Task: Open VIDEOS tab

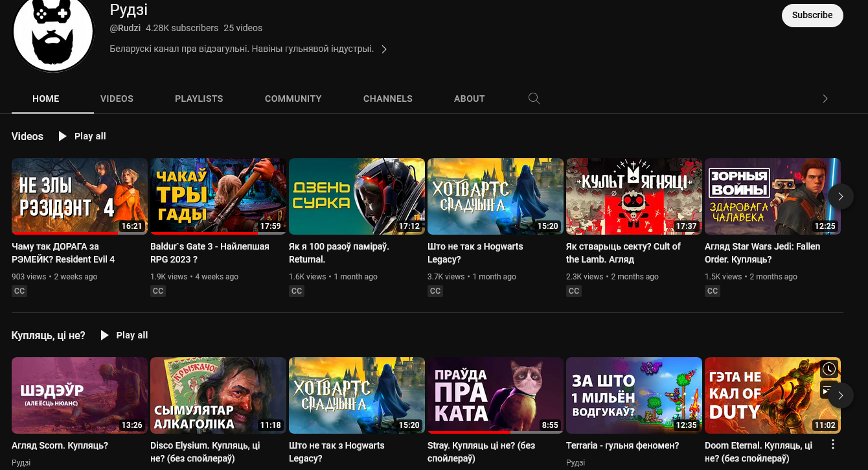Action: tap(117, 99)
